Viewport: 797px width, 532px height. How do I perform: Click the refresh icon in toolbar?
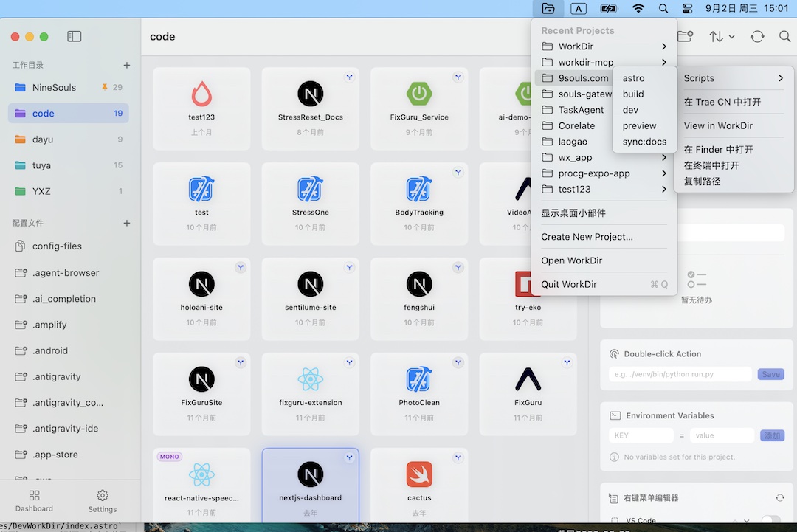click(x=757, y=37)
